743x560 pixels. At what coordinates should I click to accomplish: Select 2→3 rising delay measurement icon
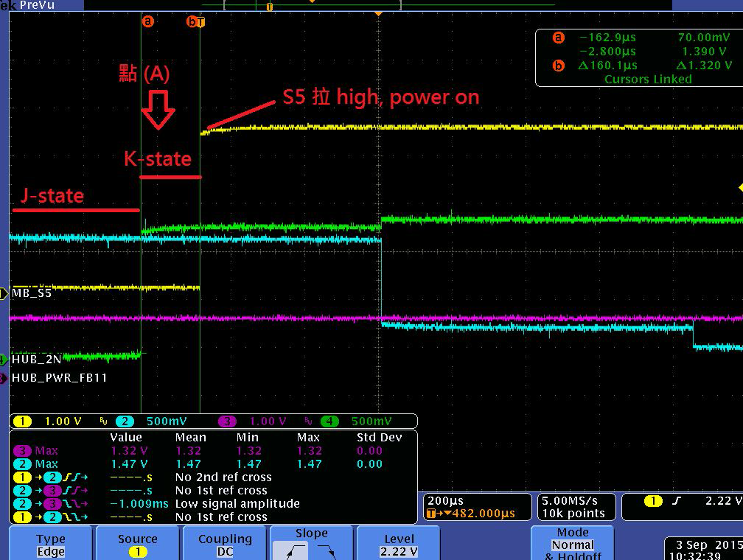[50, 490]
